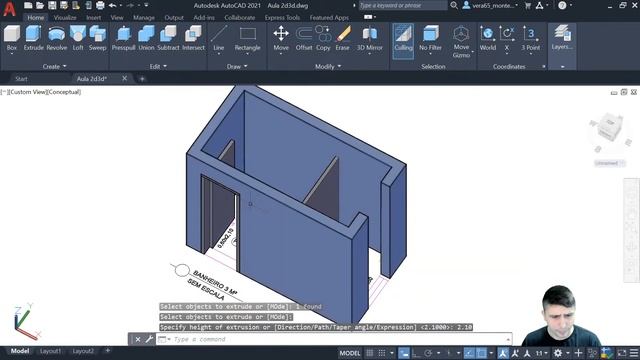Toggle clean screen in status bar
Viewport: 640px width, 360px height.
coord(622,353)
